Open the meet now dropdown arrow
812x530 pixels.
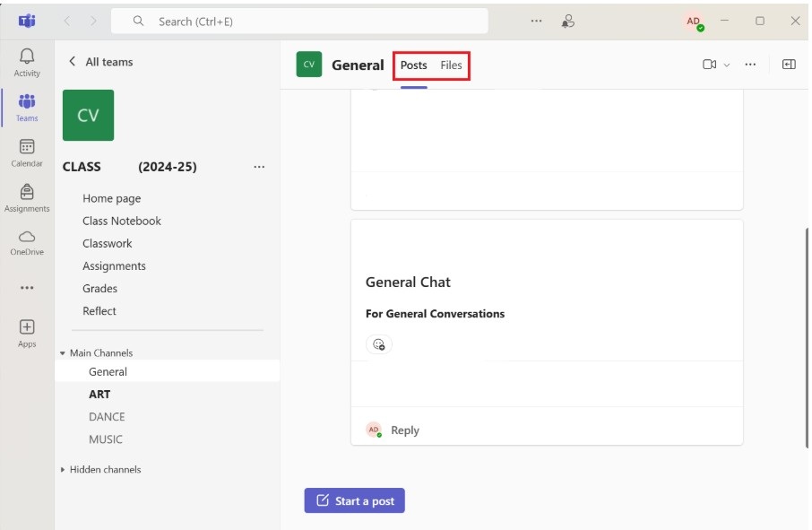pyautogui.click(x=727, y=65)
